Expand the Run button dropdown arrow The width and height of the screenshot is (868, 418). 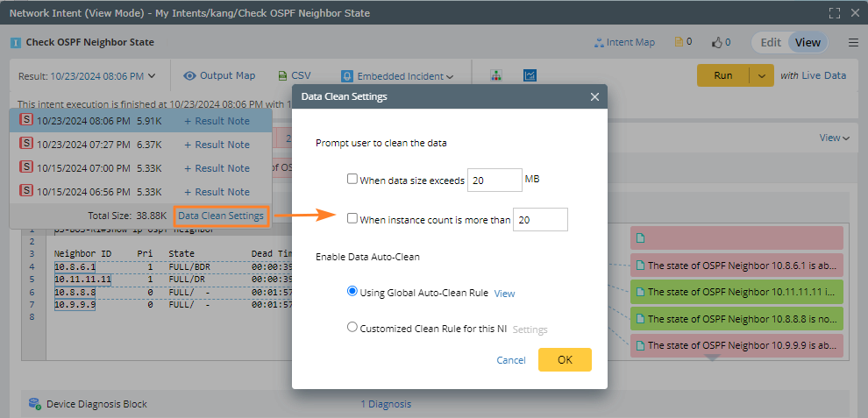(x=761, y=75)
